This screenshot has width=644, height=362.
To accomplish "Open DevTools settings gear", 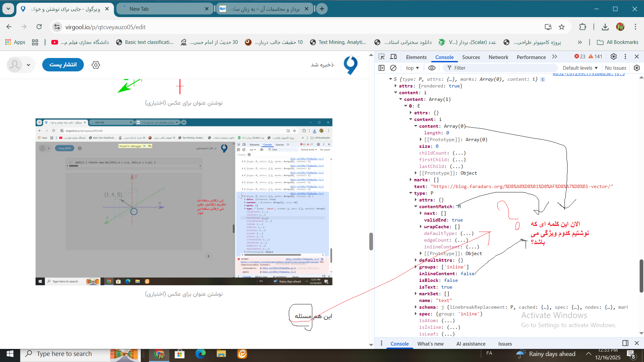I will (x=613, y=57).
